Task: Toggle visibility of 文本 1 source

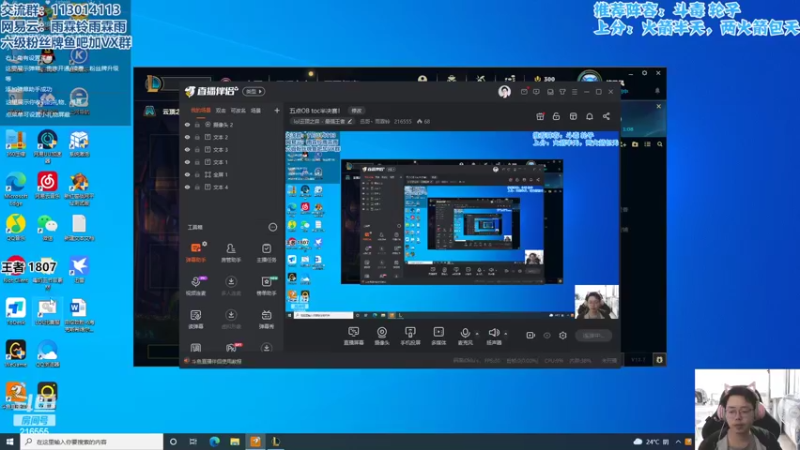Action: (187, 162)
